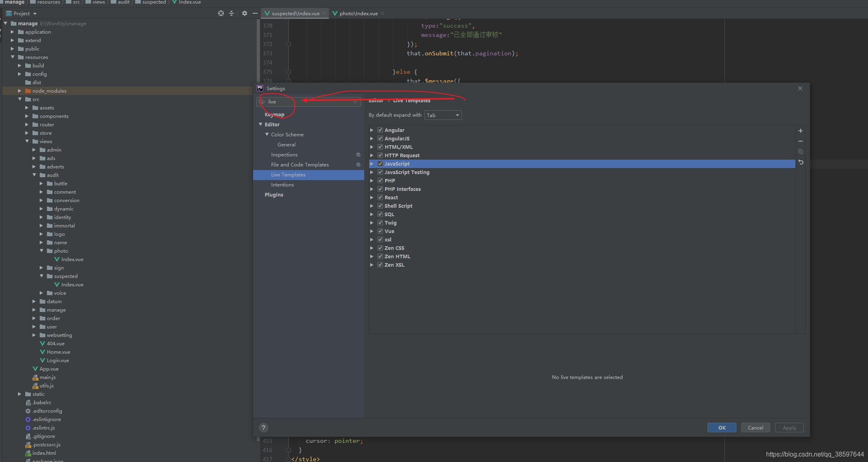868x462 pixels.
Task: Click the collapse all icon in Project panel
Action: (231, 13)
